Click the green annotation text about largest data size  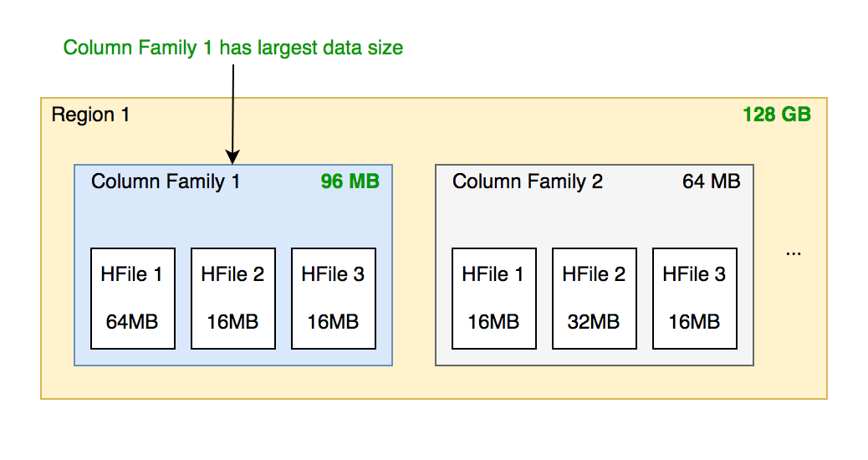[233, 48]
